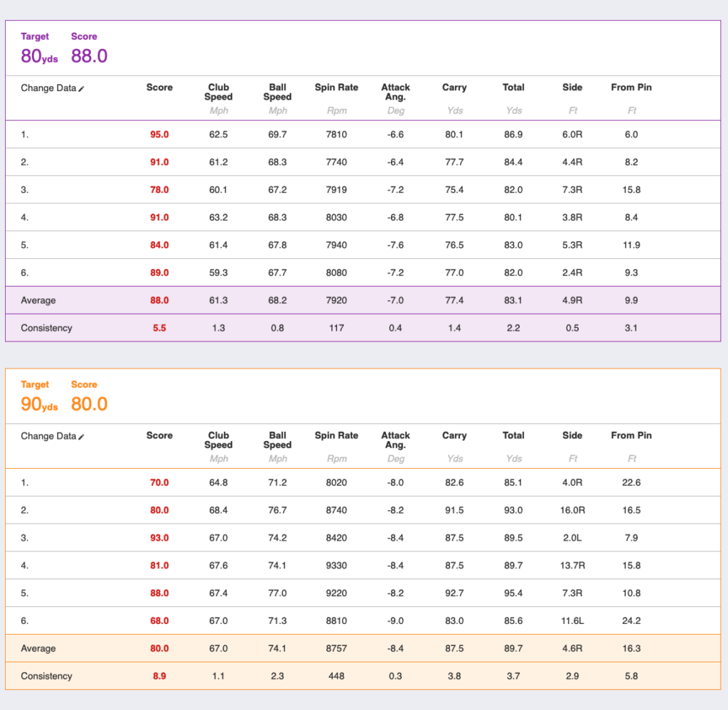Click the orange 90yds target value

(39, 404)
